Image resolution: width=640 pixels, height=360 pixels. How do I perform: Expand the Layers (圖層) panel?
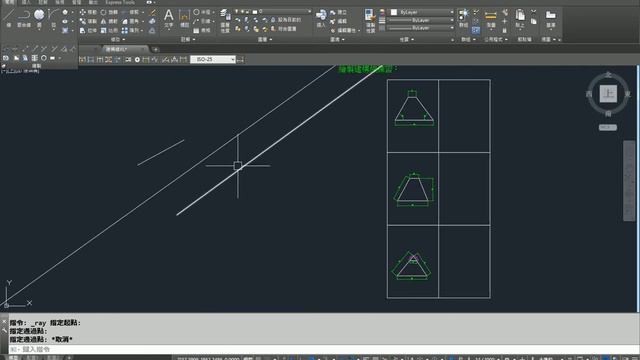265,40
